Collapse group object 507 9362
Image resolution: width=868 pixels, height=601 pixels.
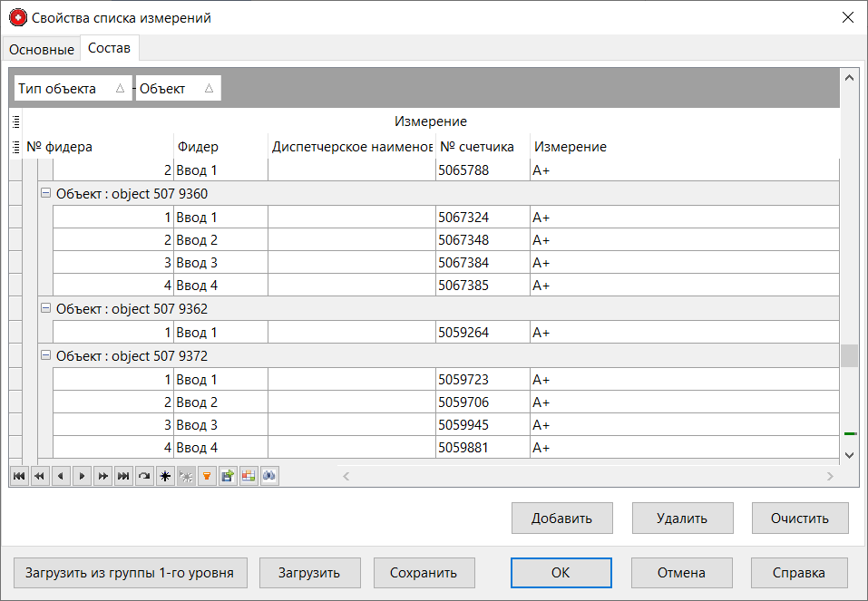pos(46,308)
